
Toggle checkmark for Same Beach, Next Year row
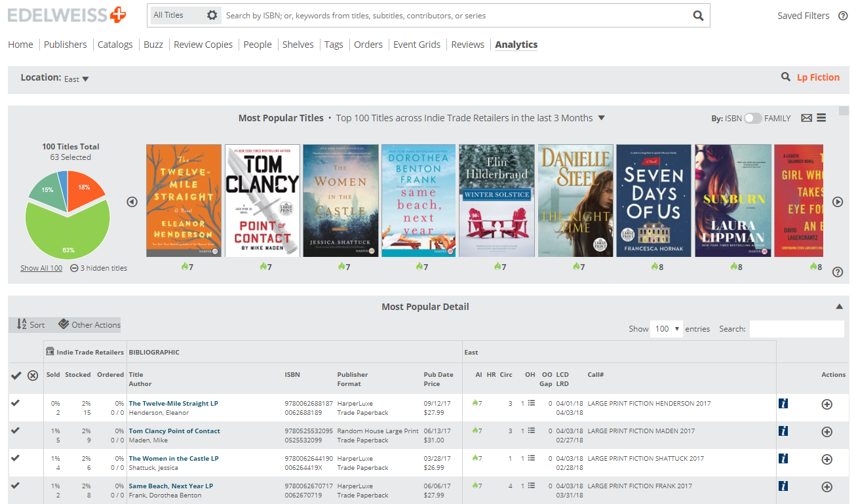(16, 485)
